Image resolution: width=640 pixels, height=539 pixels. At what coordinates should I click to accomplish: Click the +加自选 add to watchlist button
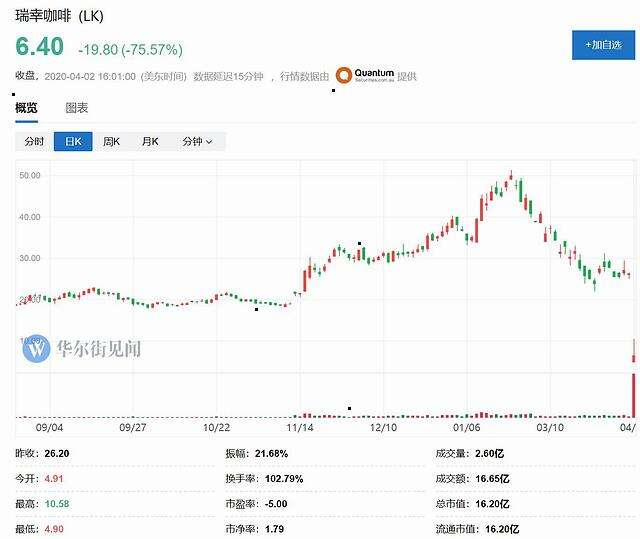point(603,45)
